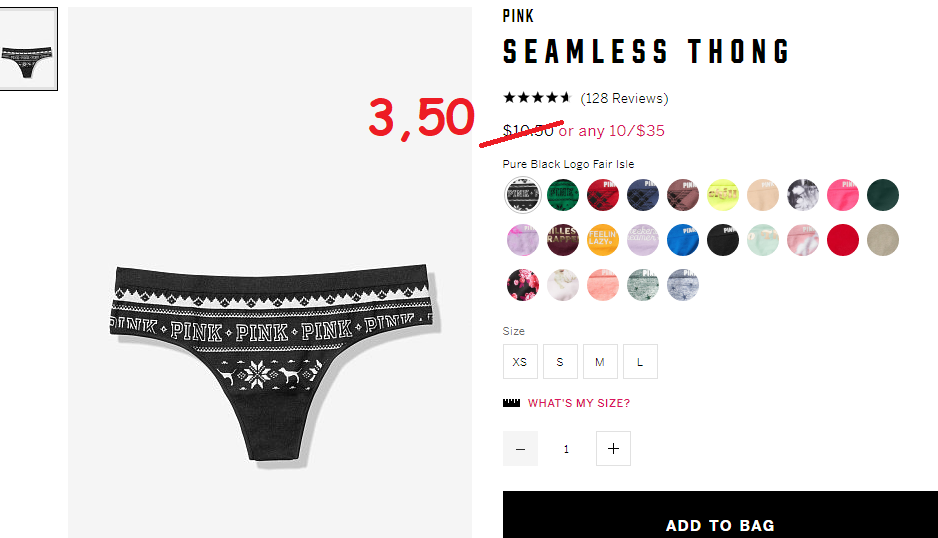Image resolution: width=938 pixels, height=538 pixels.
Task: Pick the solid red color swatch
Action: click(x=843, y=240)
